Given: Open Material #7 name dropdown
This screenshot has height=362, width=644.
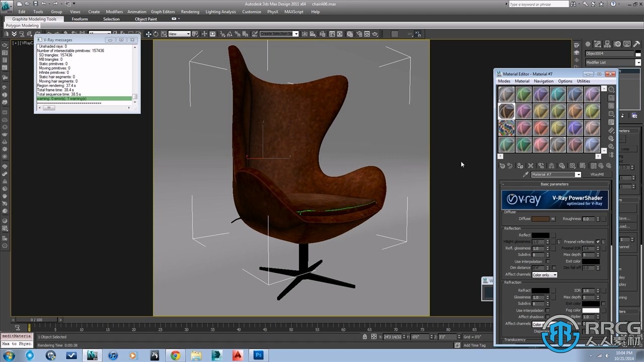Looking at the screenshot, I should click(x=578, y=174).
